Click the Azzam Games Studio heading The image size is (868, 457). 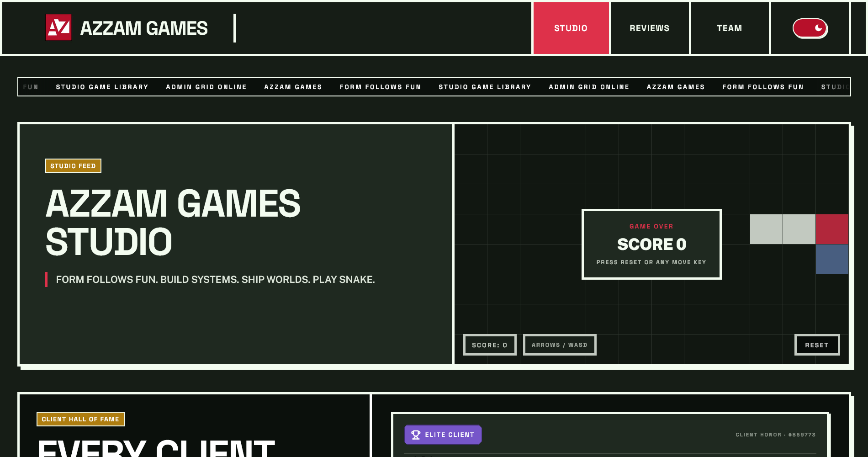[x=173, y=223]
